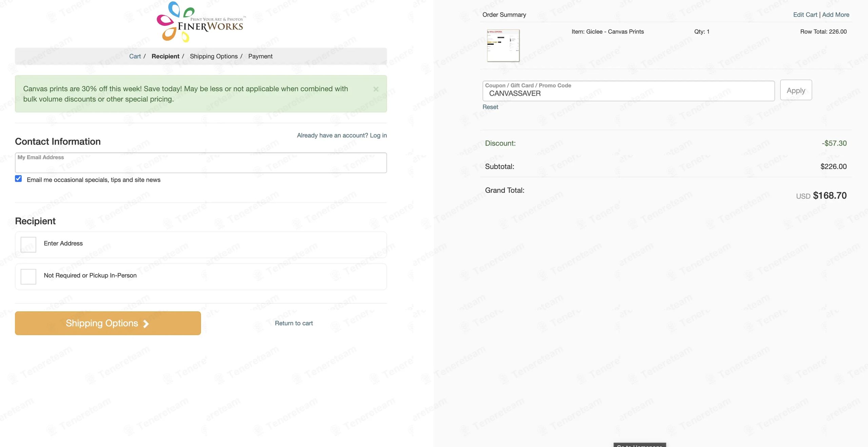
Task: Click the Not Required or Pickup In-Person label
Action: (x=90, y=275)
